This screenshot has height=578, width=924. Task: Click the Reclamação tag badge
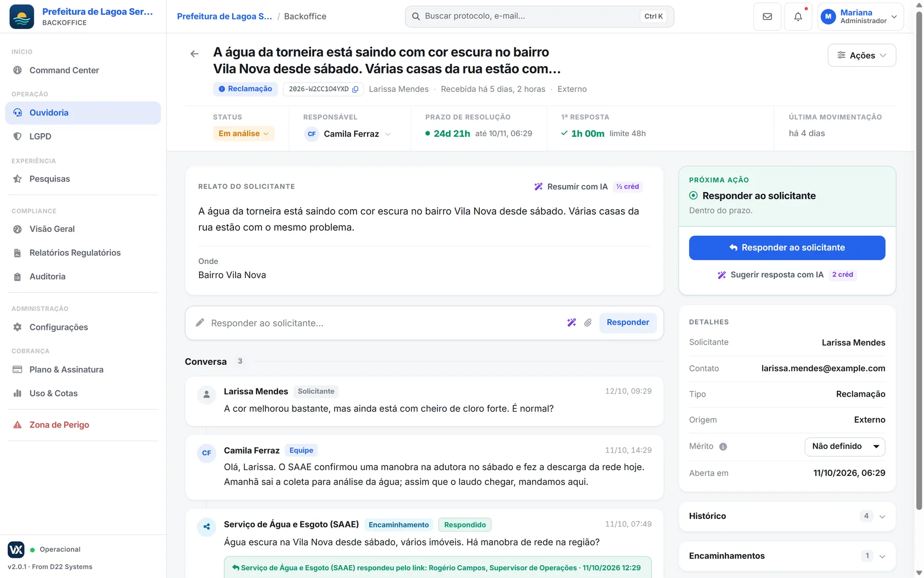(x=245, y=89)
